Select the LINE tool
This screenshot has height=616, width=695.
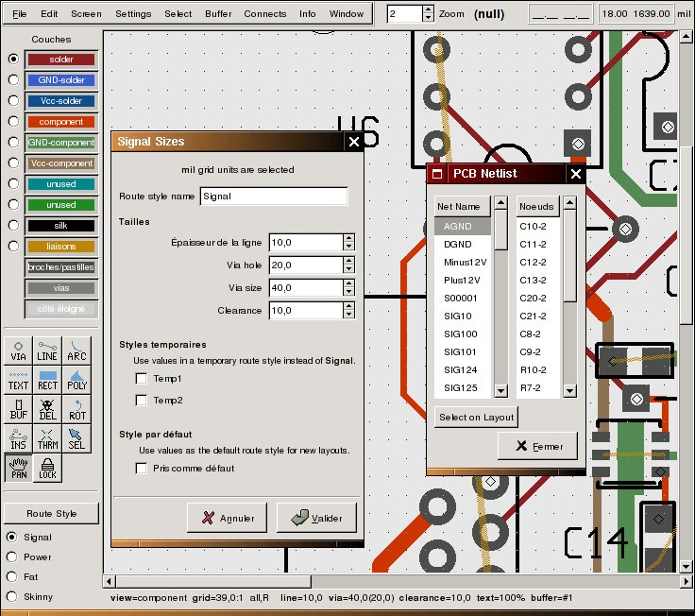click(47, 351)
